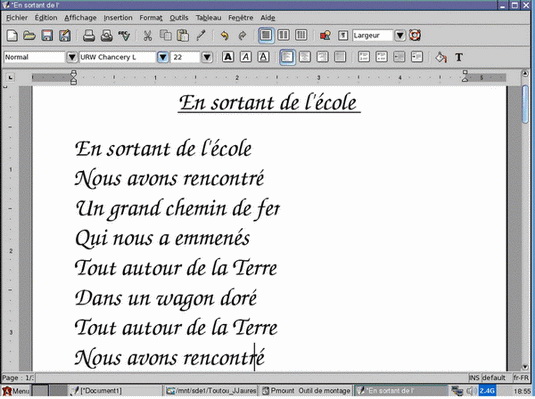Toggle underline formatting
Image resolution: width=535 pixels, height=399 pixels.
coord(263,57)
